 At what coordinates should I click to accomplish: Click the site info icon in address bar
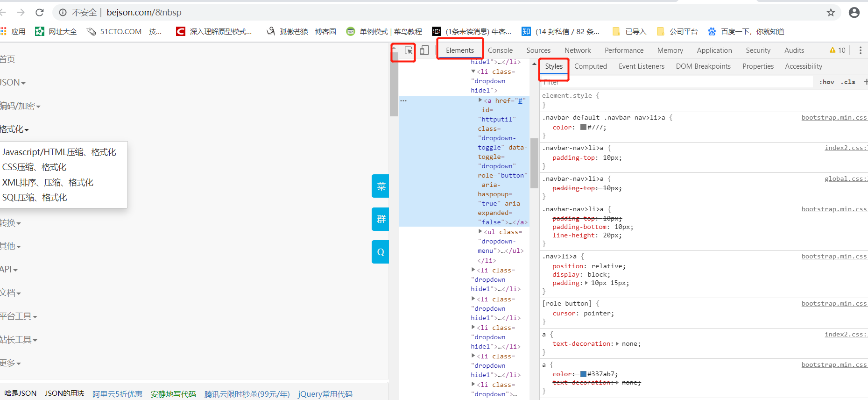[63, 13]
